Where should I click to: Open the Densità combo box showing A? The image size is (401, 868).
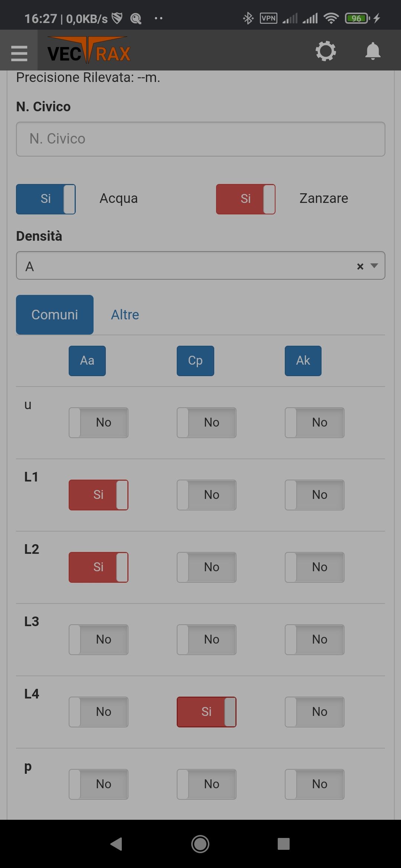click(200, 266)
